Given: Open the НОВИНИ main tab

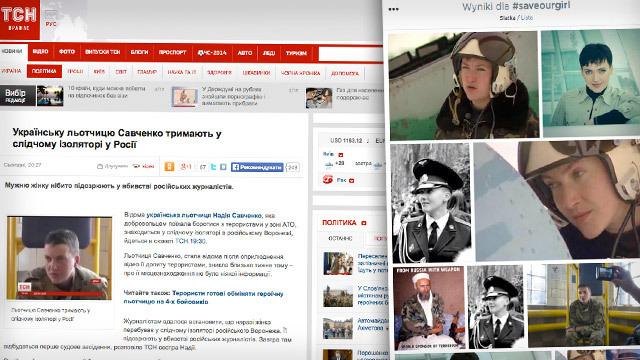Looking at the screenshot, I should (x=12, y=51).
